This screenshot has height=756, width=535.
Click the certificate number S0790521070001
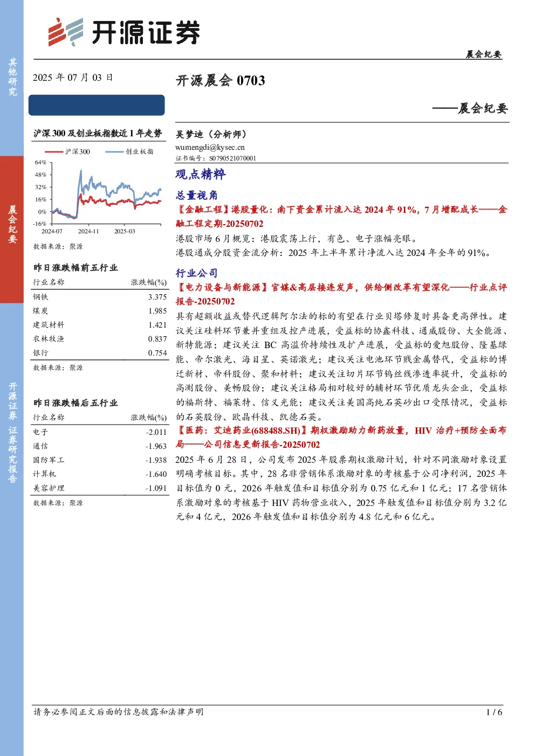coord(232,158)
